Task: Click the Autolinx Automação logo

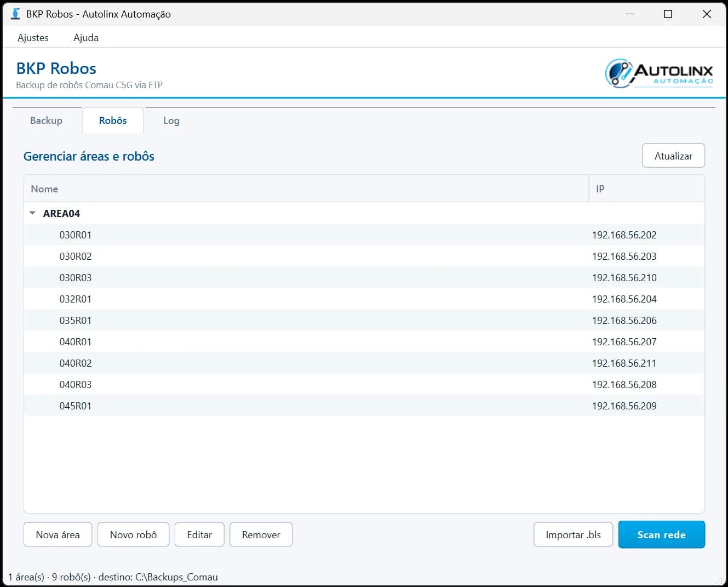Action: coord(659,73)
